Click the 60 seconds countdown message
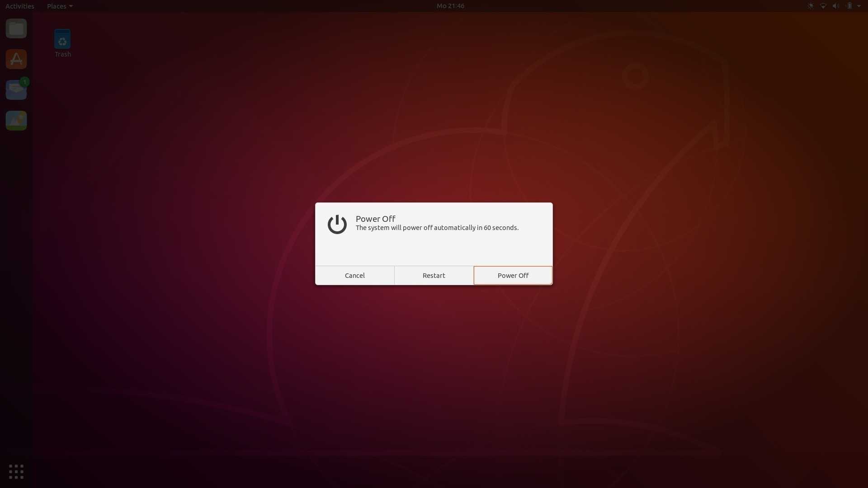The height and width of the screenshot is (488, 868). point(437,228)
